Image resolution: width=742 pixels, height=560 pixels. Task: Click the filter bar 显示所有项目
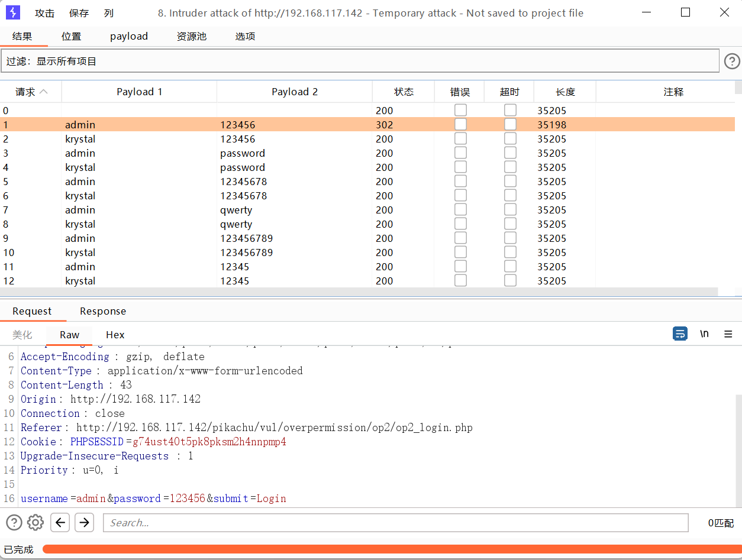(360, 61)
